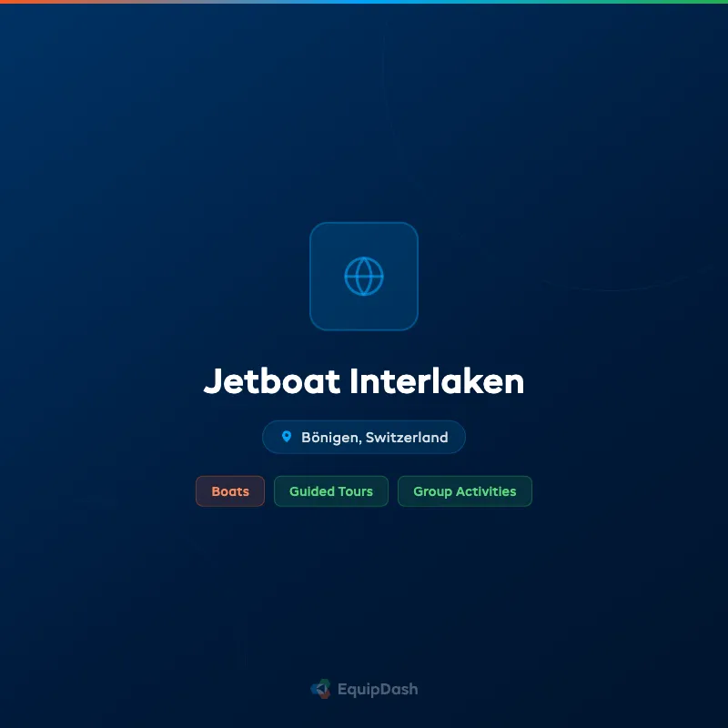
Task: Open the Bönigen, Switzerland location pill
Action: (363, 437)
